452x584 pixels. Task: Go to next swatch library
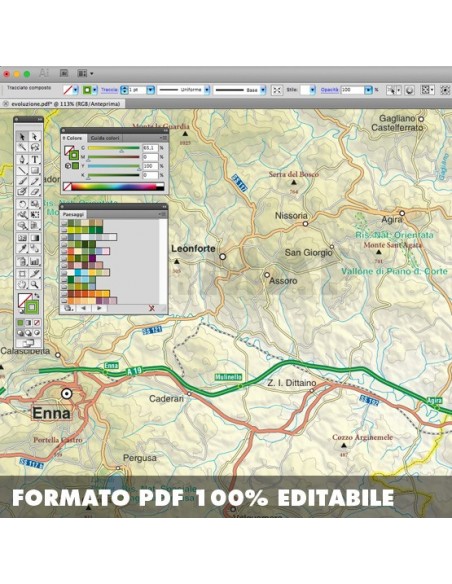click(x=99, y=308)
